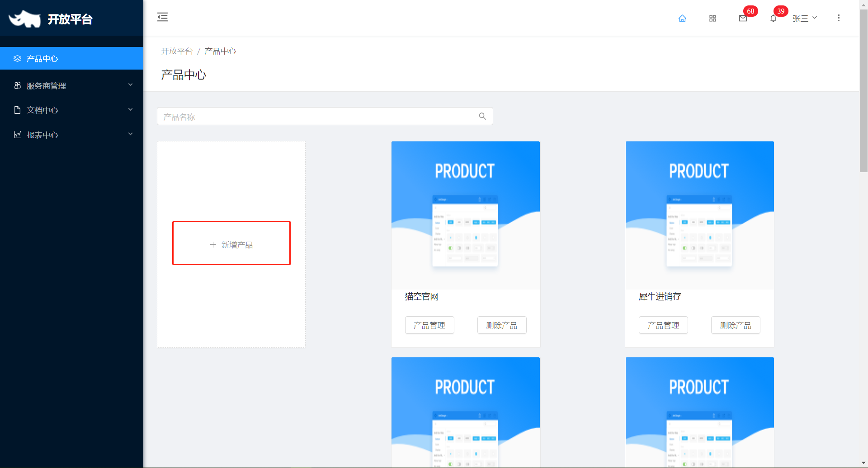Click the scrollbar down arrow

(863, 463)
